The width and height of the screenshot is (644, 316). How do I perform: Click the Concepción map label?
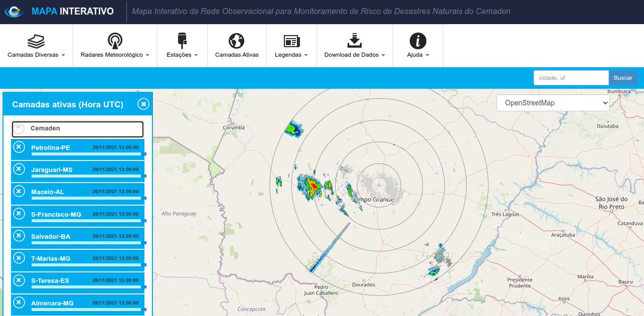coord(251,309)
